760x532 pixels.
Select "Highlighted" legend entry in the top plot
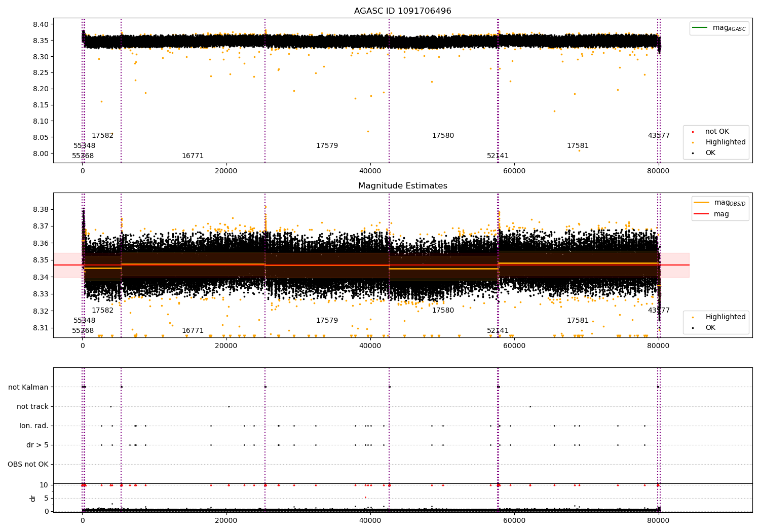(x=719, y=142)
